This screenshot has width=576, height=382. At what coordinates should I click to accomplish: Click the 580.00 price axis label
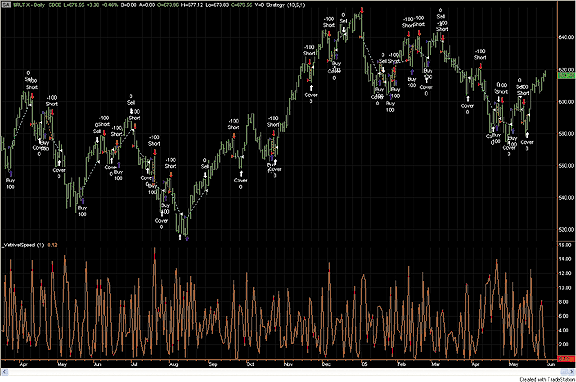click(x=566, y=134)
